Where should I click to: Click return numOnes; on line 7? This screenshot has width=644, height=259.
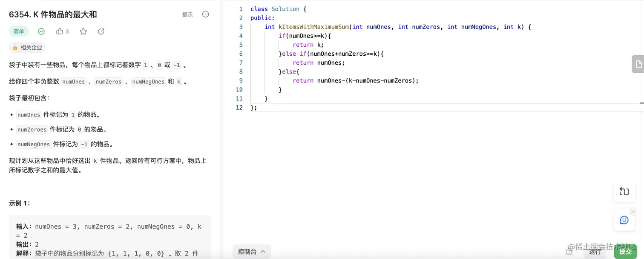[x=319, y=63]
